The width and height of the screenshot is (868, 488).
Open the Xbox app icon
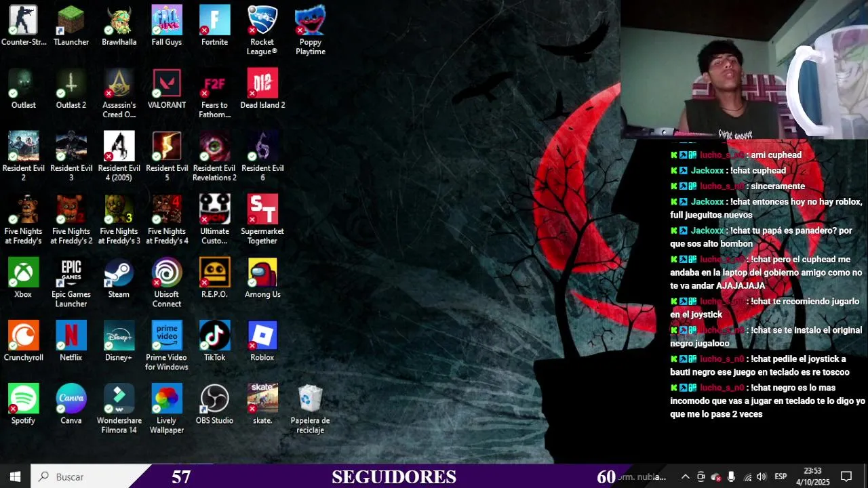tap(23, 279)
